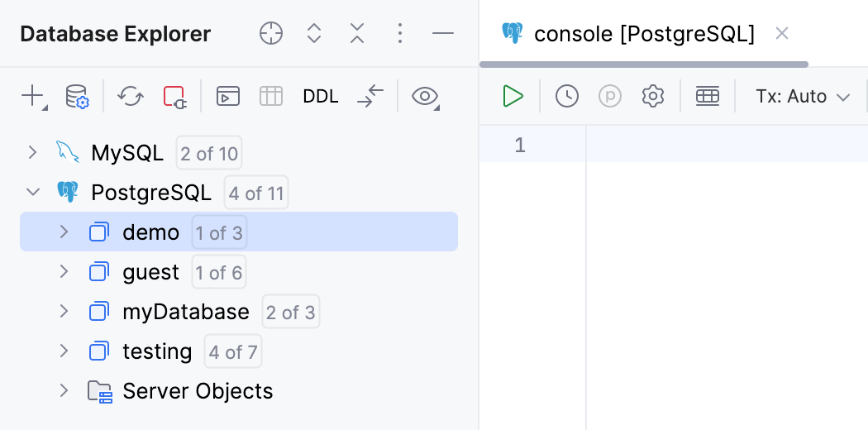Open console settings gear icon
This screenshot has width=868, height=430.
[x=653, y=96]
